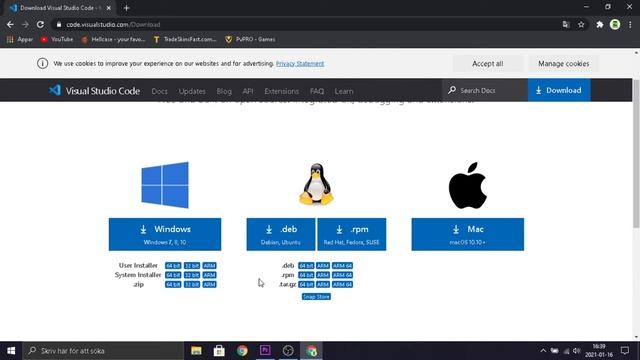Open the Hellcase bookmark
Screen dimensions: 640x360
pyautogui.click(x=113, y=39)
